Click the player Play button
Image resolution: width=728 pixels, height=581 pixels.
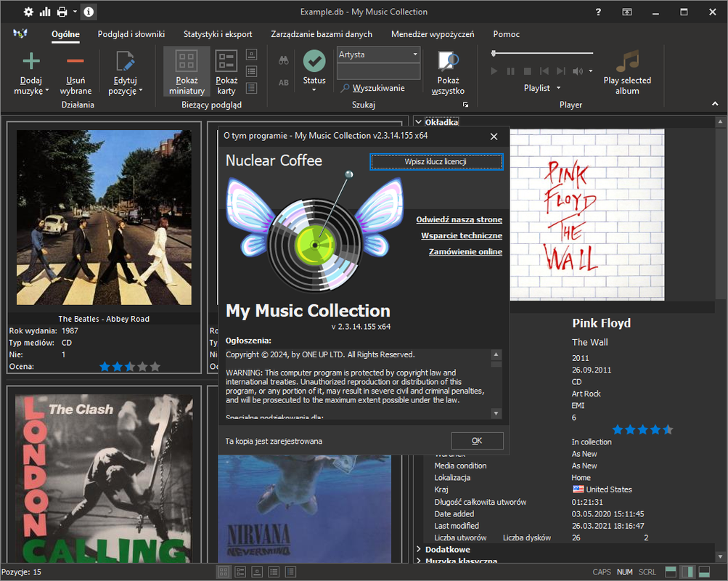pyautogui.click(x=494, y=71)
